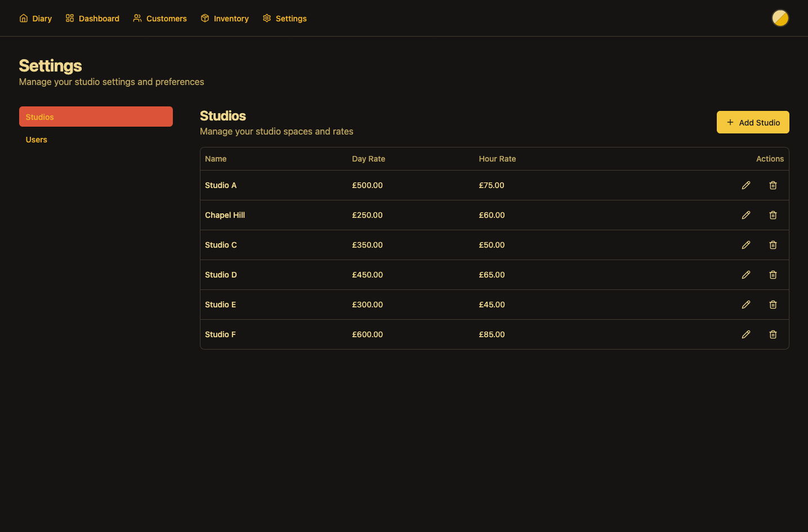808x532 pixels.
Task: Open the Customers navigation link
Action: tap(166, 18)
